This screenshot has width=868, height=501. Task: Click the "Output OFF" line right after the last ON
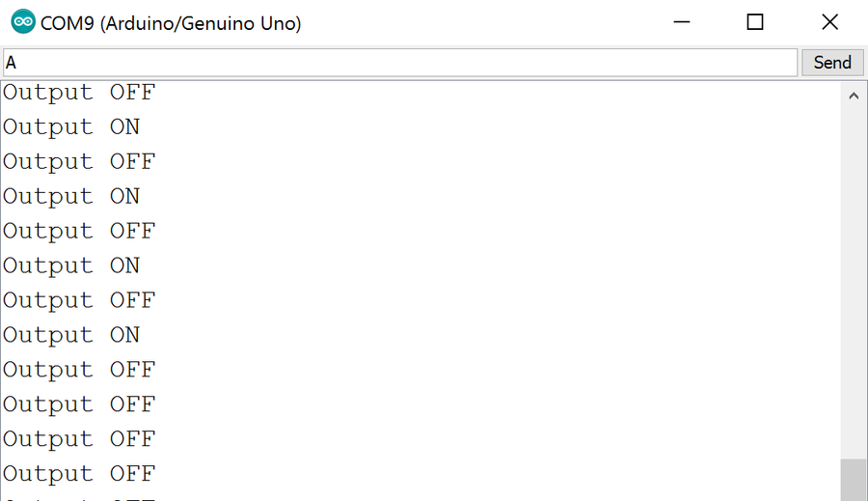[79, 371]
